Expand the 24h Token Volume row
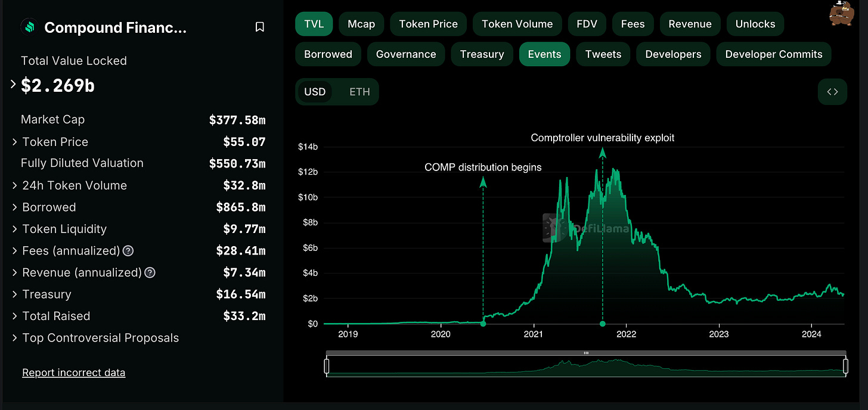This screenshot has height=410, width=868. pyautogui.click(x=15, y=185)
